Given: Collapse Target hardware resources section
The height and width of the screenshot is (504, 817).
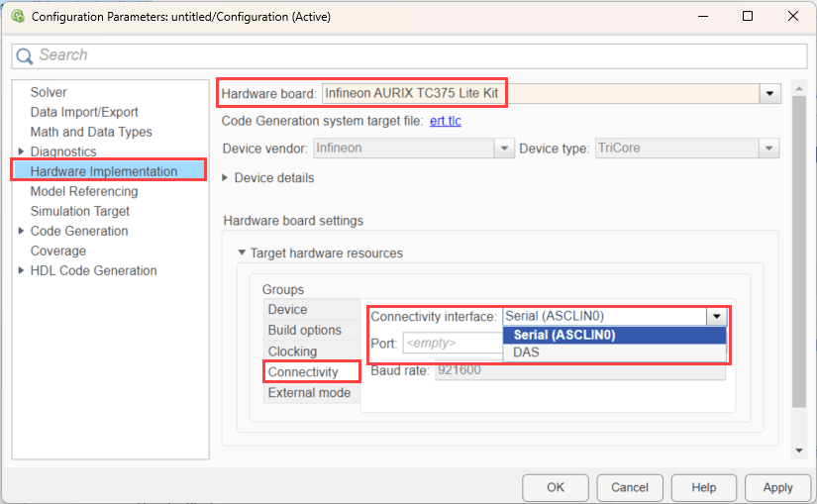Looking at the screenshot, I should click(x=242, y=253).
